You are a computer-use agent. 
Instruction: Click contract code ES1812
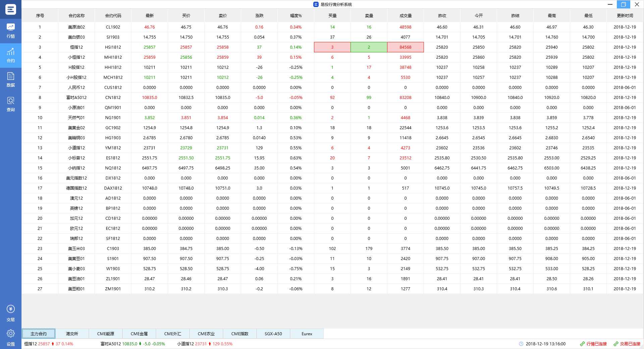(113, 158)
